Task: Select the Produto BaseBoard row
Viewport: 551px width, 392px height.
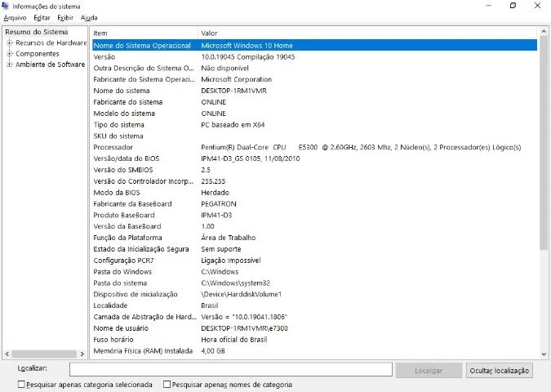Action: pyautogui.click(x=314, y=215)
